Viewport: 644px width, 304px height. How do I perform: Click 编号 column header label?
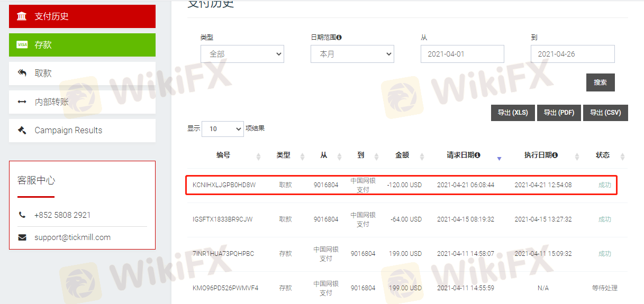[x=223, y=155]
